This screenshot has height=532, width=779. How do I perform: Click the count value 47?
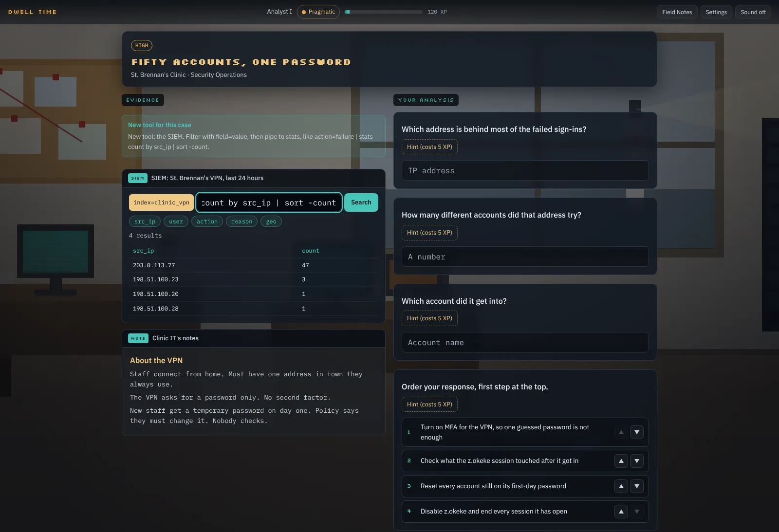(x=305, y=265)
